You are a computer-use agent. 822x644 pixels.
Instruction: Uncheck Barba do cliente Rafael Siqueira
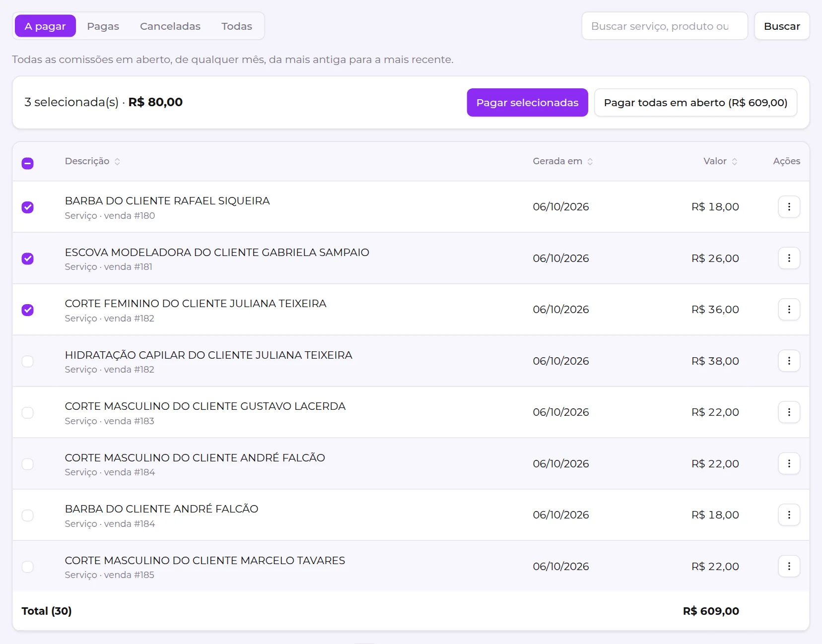coord(28,207)
